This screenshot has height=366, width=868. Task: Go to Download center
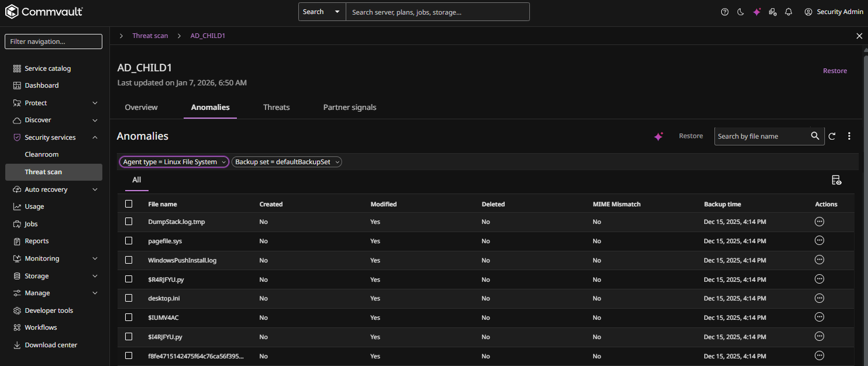click(50, 345)
